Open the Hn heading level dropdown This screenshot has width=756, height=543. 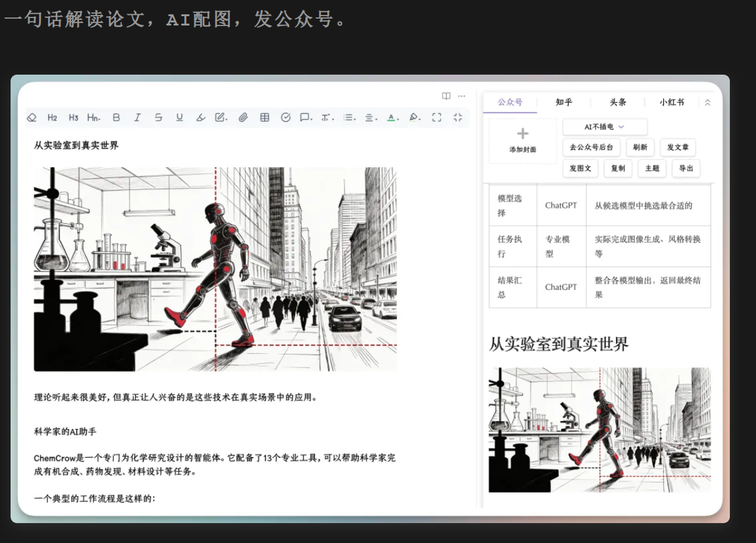tap(94, 117)
